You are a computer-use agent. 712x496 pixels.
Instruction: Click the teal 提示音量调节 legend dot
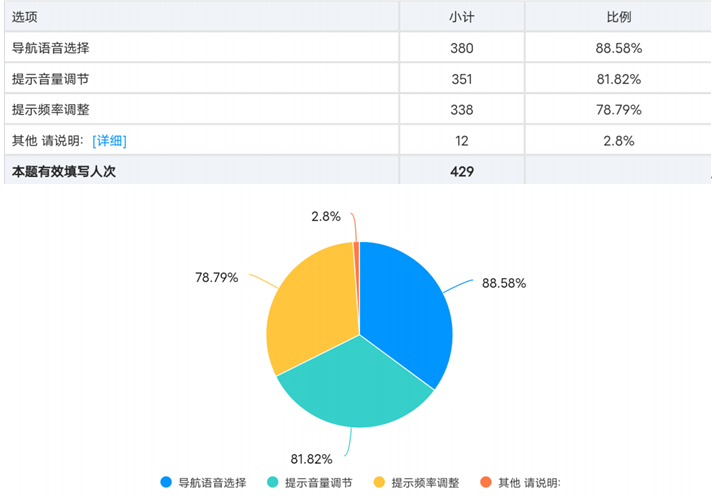(272, 482)
